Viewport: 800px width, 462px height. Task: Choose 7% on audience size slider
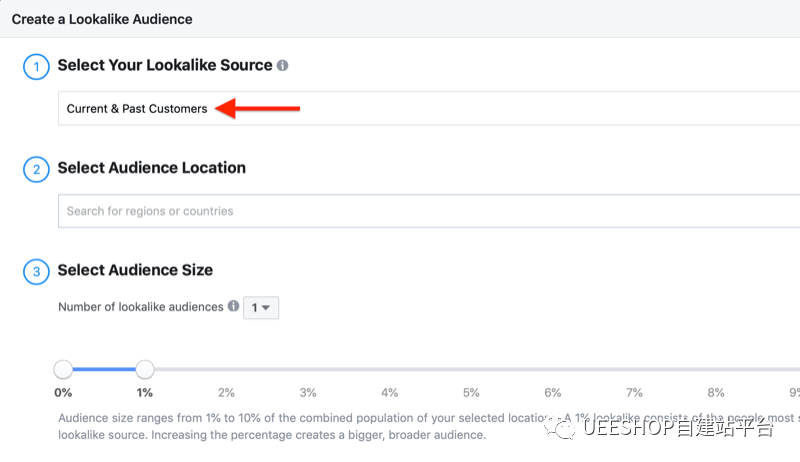point(634,370)
